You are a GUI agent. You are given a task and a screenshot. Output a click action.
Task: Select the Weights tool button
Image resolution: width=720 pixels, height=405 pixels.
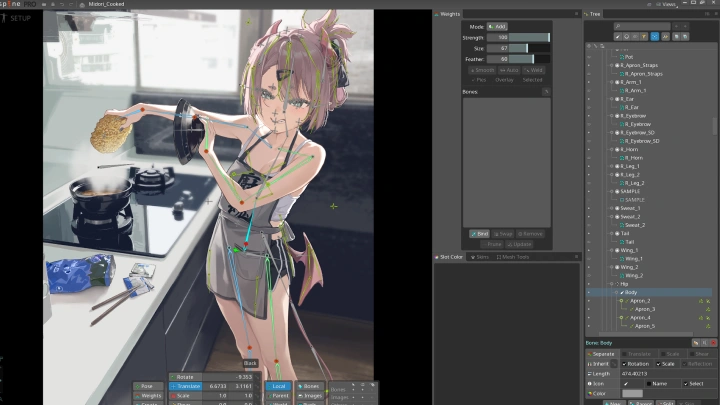click(148, 395)
